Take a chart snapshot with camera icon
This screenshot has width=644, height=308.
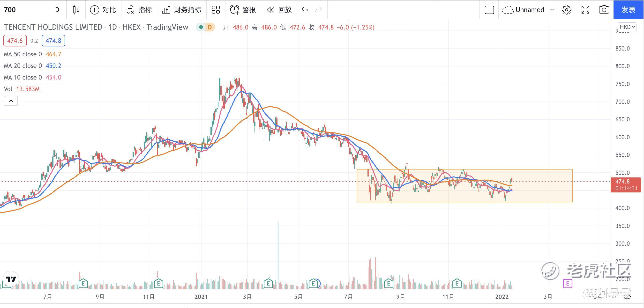pos(604,10)
